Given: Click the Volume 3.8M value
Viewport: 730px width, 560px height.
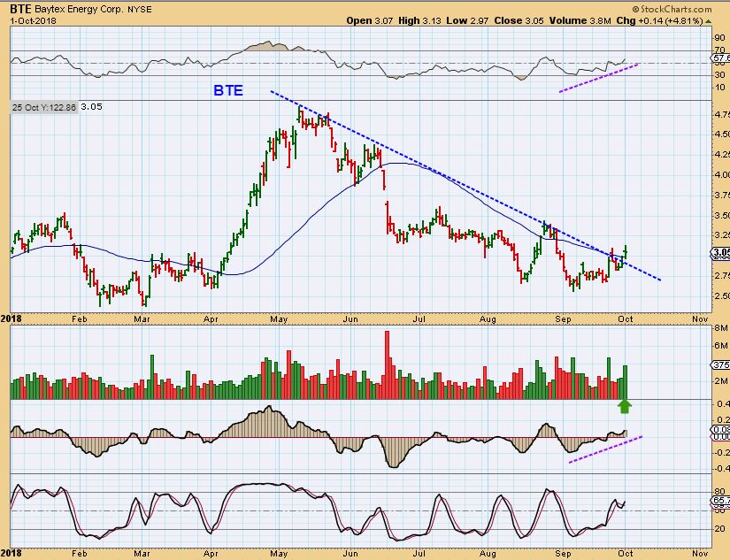Looking at the screenshot, I should coord(580,21).
